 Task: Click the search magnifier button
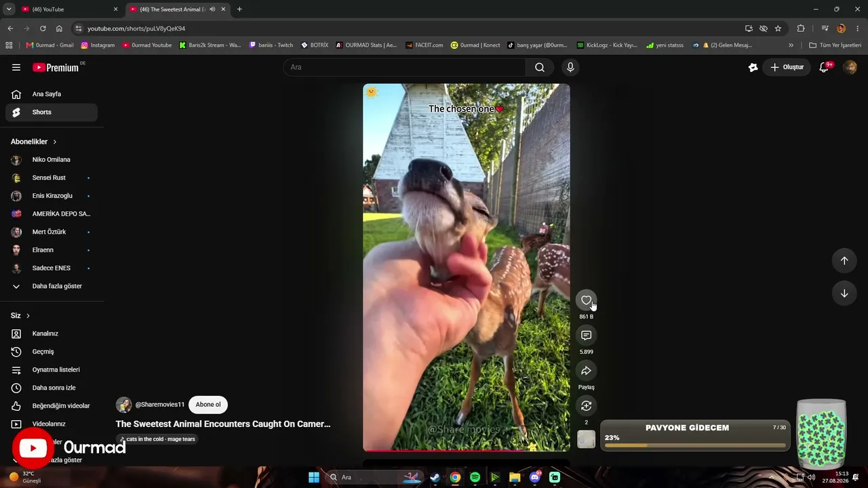540,67
